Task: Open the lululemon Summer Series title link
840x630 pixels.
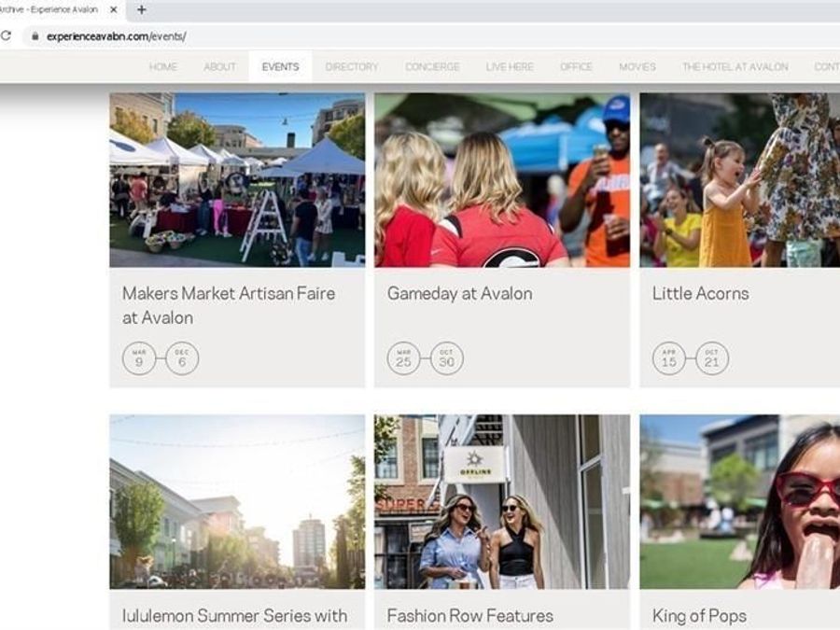Action: click(234, 616)
